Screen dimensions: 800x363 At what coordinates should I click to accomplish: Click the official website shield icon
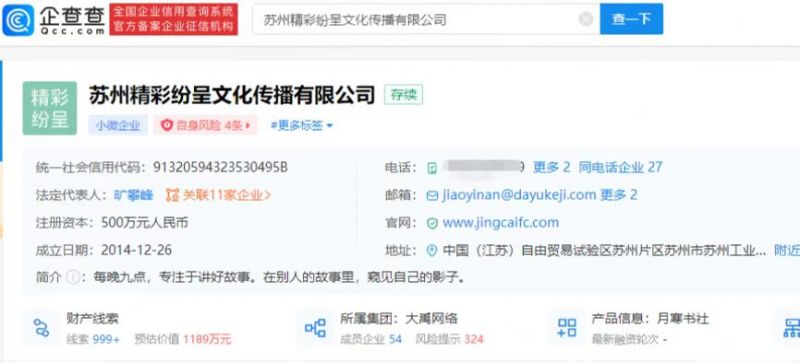(x=432, y=223)
